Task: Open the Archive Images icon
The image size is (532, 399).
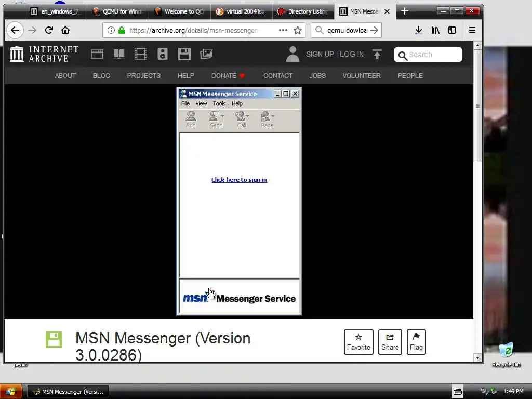Action: point(206,54)
